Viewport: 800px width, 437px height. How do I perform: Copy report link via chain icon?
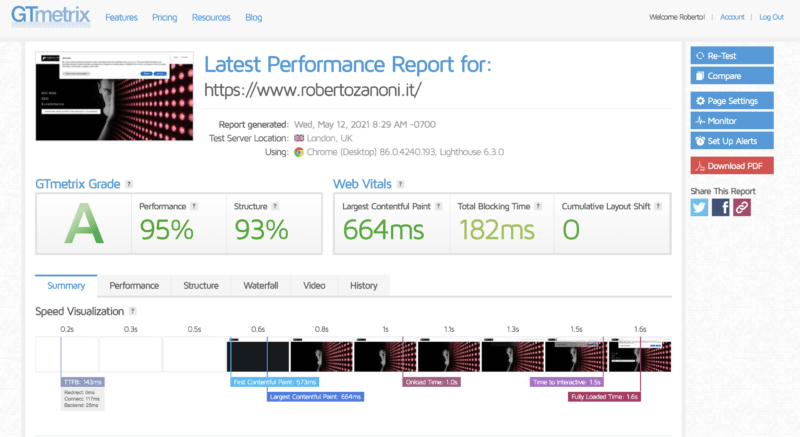pyautogui.click(x=742, y=207)
